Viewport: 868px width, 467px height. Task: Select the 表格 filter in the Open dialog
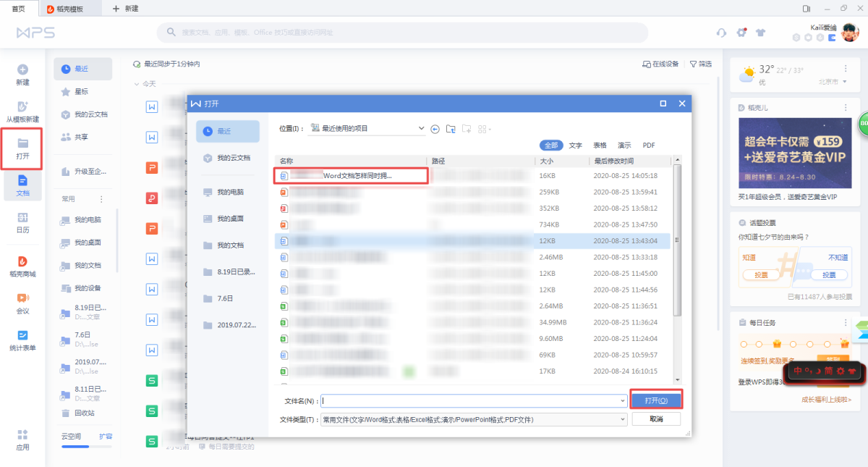coord(600,145)
